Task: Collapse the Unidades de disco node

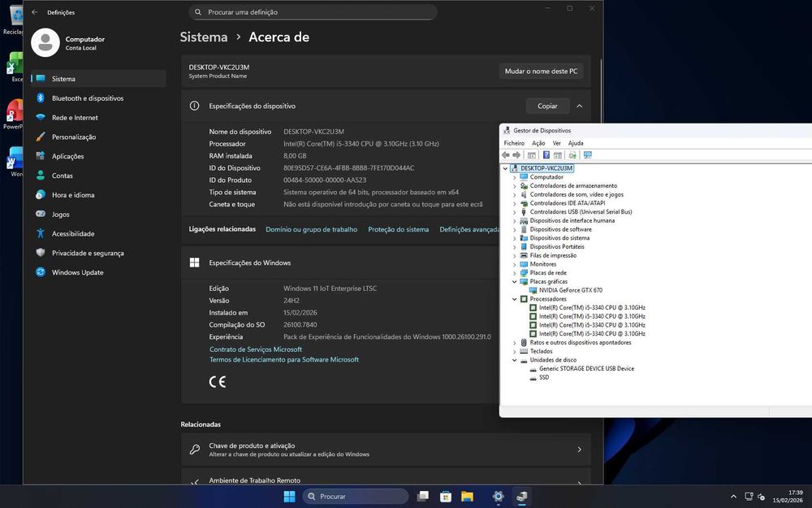Action: 514,360
